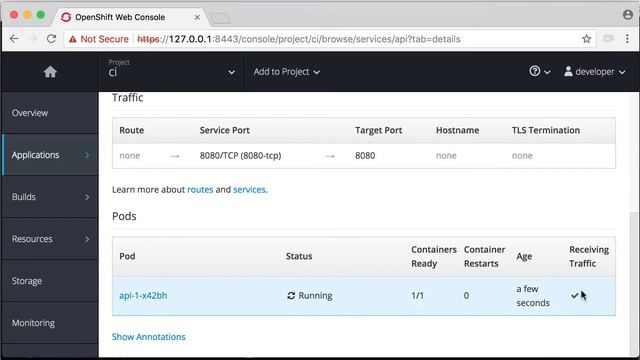This screenshot has height=360, width=640.
Task: Expand the Add to Project dropdown
Action: click(x=287, y=72)
